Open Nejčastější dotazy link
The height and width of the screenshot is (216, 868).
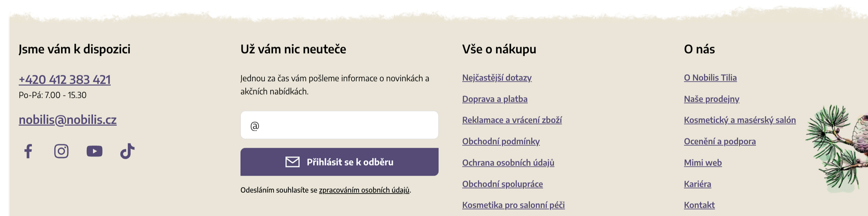tap(497, 78)
